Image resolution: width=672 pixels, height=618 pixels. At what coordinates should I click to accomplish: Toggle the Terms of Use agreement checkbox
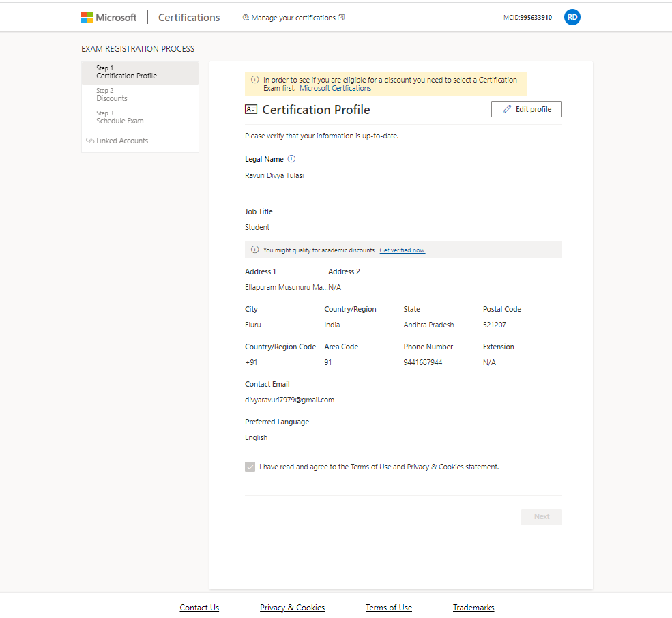pos(250,467)
